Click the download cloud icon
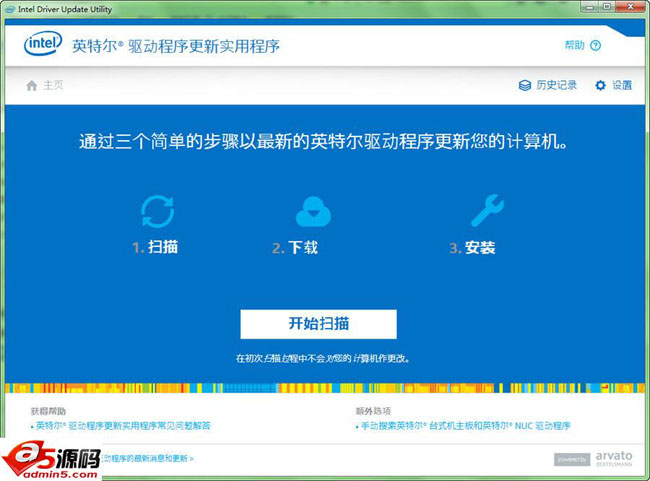 311,211
